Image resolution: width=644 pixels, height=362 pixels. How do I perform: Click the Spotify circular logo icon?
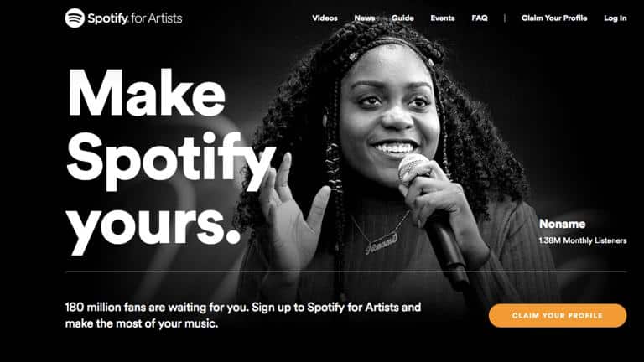coord(75,18)
